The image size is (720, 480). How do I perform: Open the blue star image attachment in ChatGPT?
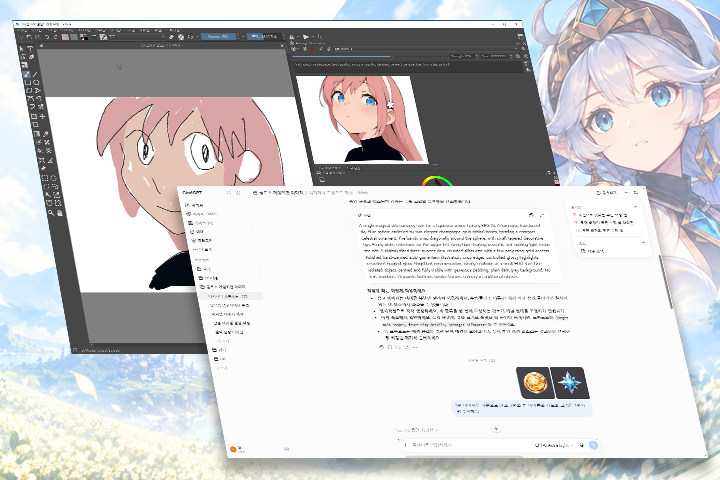point(569,382)
